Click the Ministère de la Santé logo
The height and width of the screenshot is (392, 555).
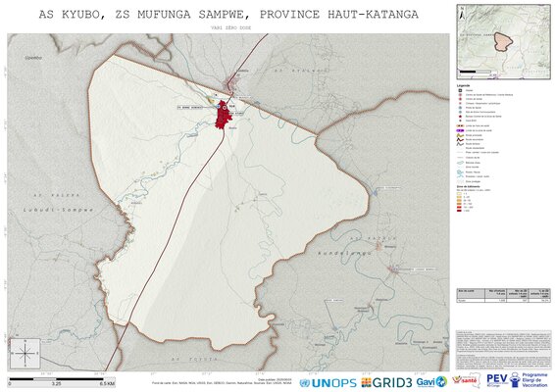(466, 380)
